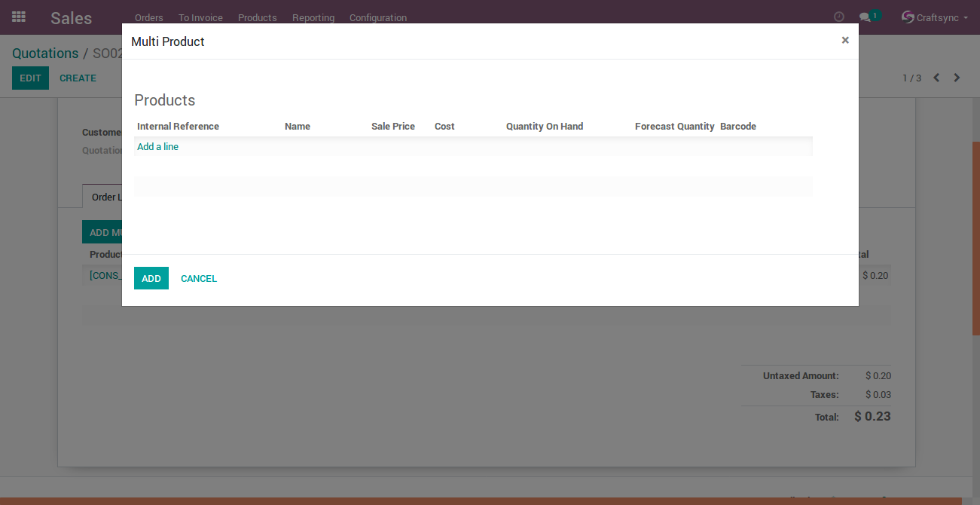Sort by Sale Price column header

click(393, 127)
